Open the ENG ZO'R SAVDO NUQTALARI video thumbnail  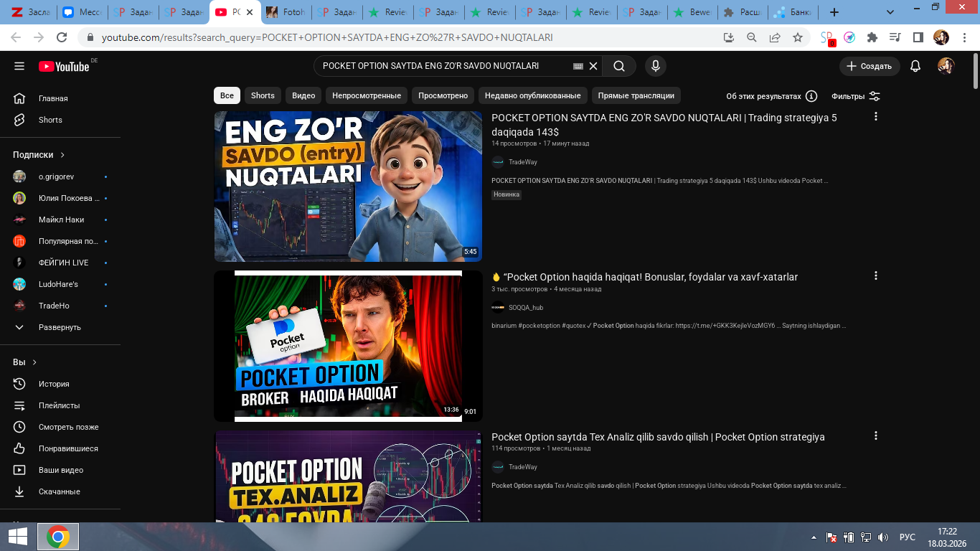348,187
